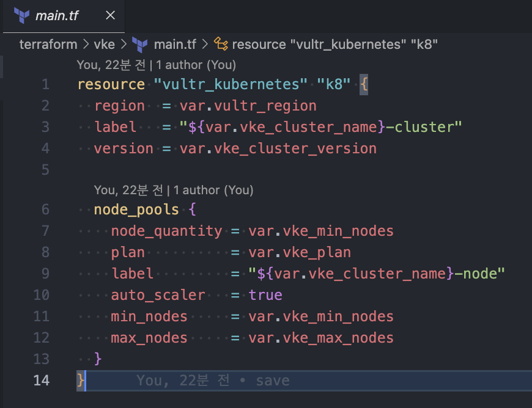Click var.vke_plan value
Image resolution: width=532 pixels, height=408 pixels.
click(x=300, y=253)
